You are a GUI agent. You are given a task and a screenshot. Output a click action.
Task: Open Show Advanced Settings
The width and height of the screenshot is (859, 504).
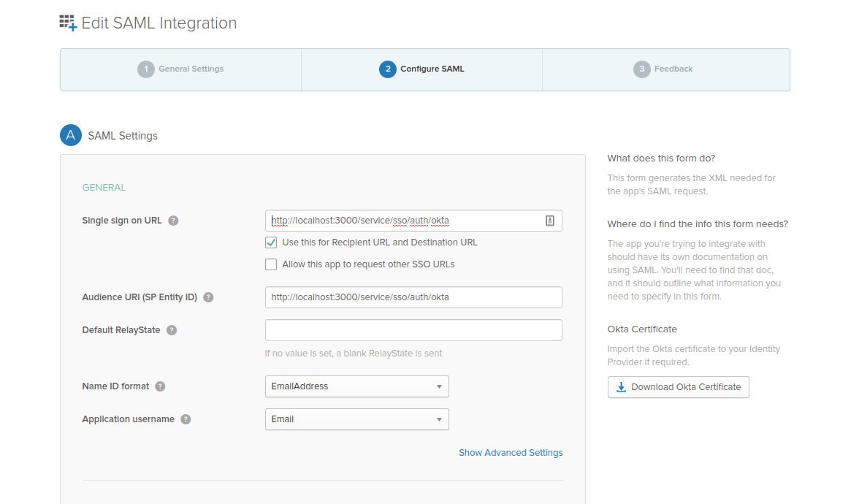[511, 452]
